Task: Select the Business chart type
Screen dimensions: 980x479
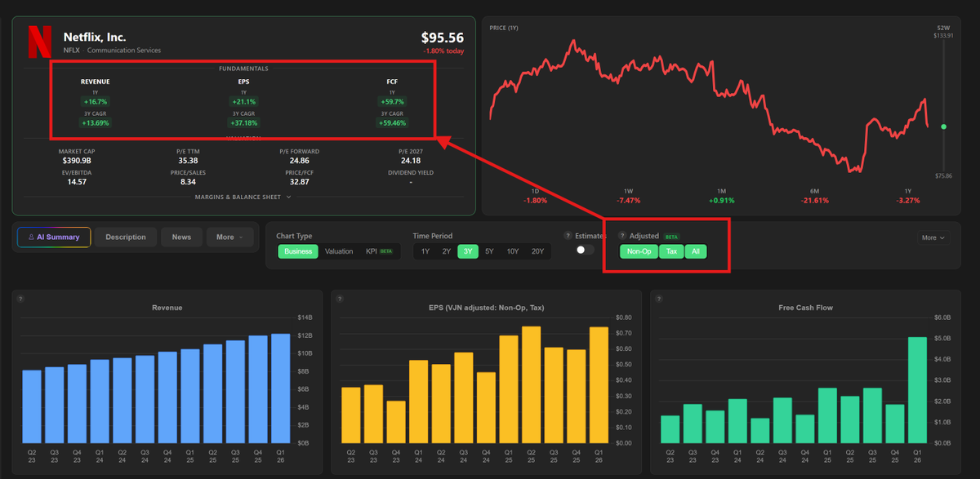Action: point(298,251)
